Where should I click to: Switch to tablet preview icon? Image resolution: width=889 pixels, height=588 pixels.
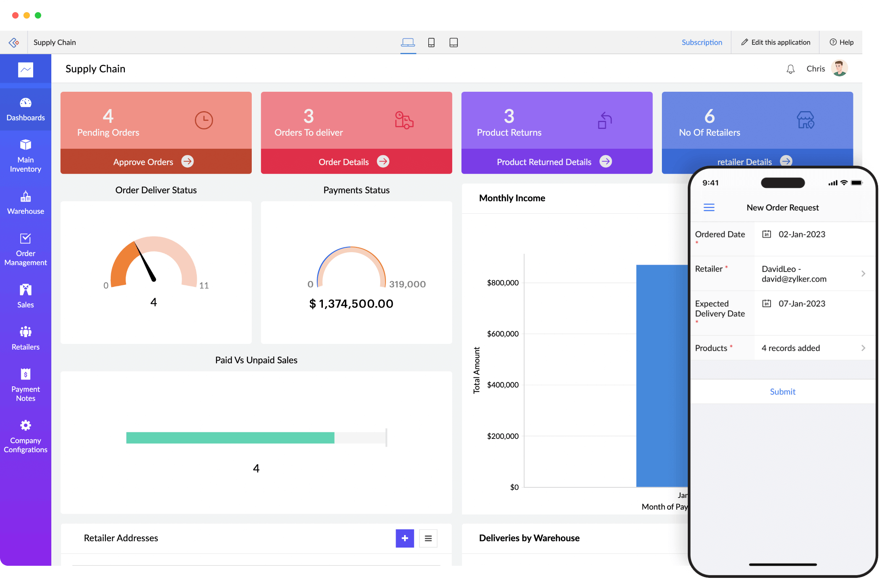pyautogui.click(x=453, y=42)
